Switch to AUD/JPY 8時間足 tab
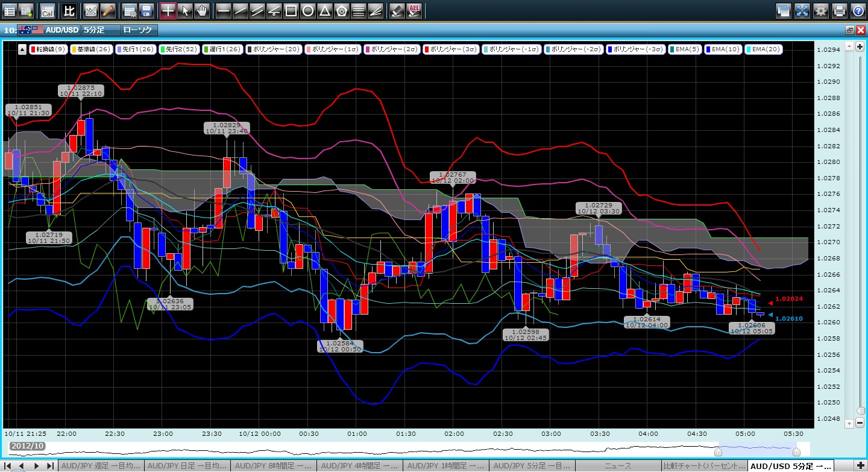This screenshot has height=472, width=868. [274, 466]
